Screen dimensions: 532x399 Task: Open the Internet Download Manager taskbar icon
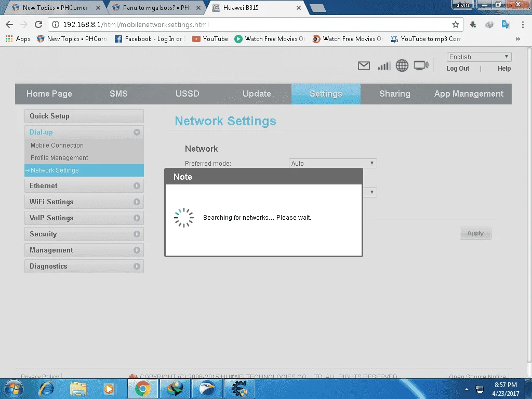(x=175, y=389)
